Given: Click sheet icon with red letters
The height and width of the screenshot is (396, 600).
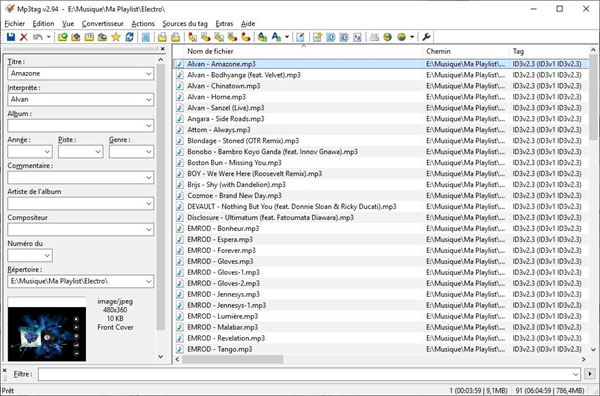Looking at the screenshot, I should (x=357, y=37).
